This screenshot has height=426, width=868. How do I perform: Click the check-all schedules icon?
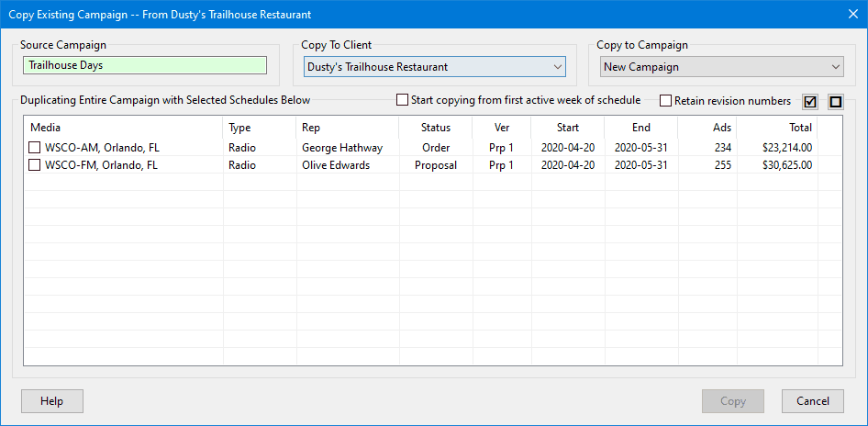tap(809, 101)
